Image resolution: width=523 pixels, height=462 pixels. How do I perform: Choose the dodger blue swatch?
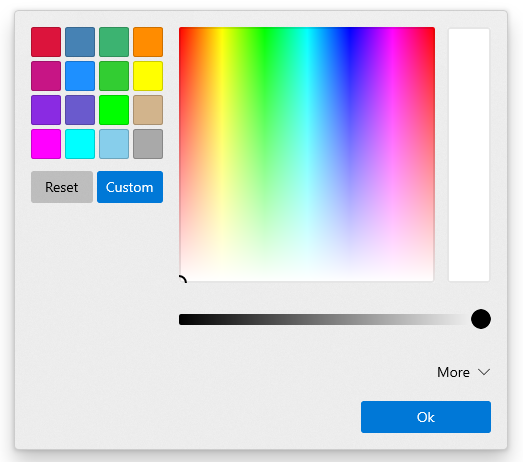click(80, 76)
